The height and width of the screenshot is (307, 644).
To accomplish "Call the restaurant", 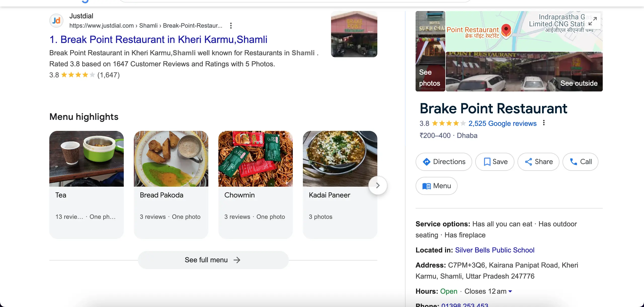I will 580,162.
